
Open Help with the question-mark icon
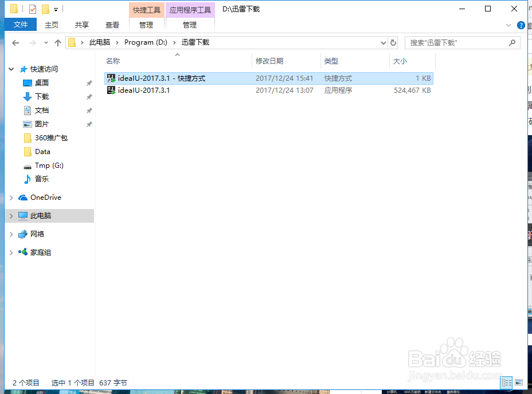pos(521,25)
